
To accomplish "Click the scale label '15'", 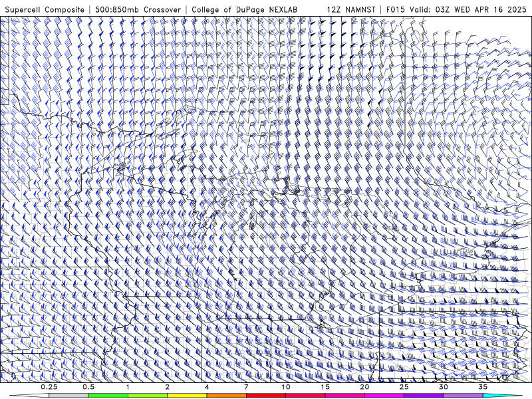I will (325, 387).
